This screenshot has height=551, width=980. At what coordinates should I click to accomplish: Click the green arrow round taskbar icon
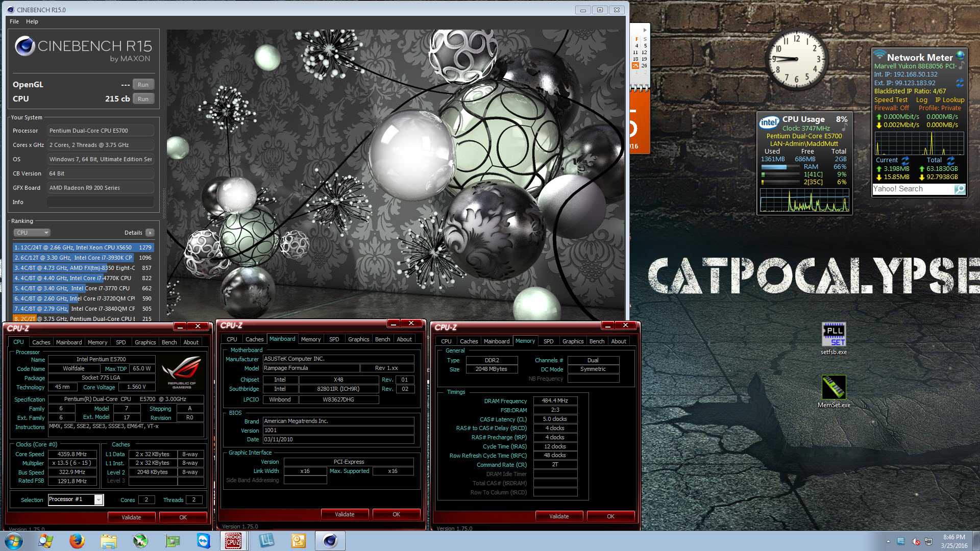pyautogui.click(x=140, y=541)
